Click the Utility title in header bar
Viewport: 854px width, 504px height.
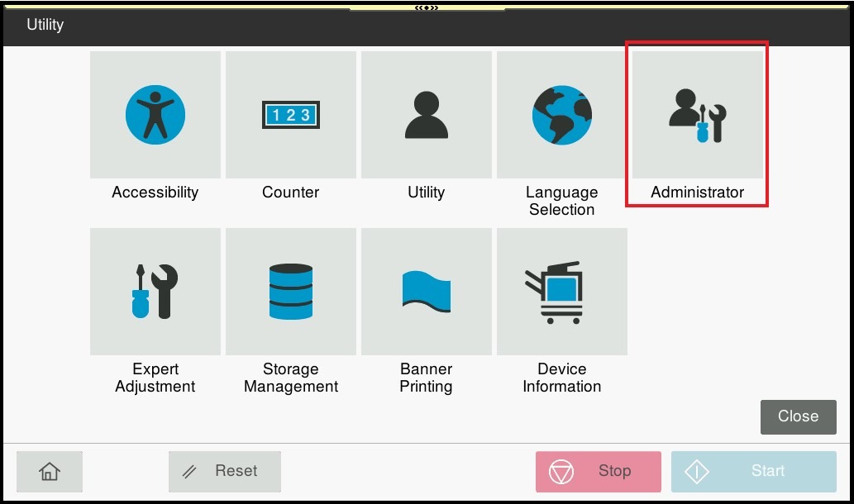(x=45, y=25)
